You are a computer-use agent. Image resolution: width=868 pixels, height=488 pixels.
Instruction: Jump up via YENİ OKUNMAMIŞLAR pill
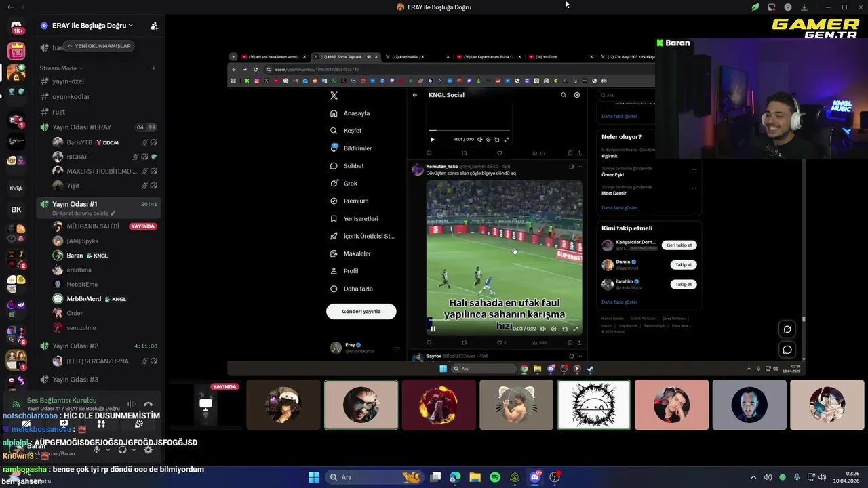99,46
